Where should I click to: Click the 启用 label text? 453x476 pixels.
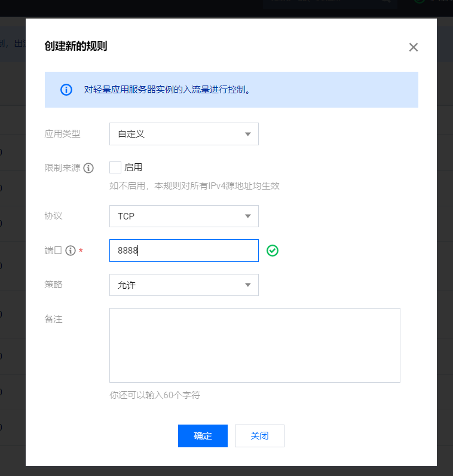(x=133, y=167)
